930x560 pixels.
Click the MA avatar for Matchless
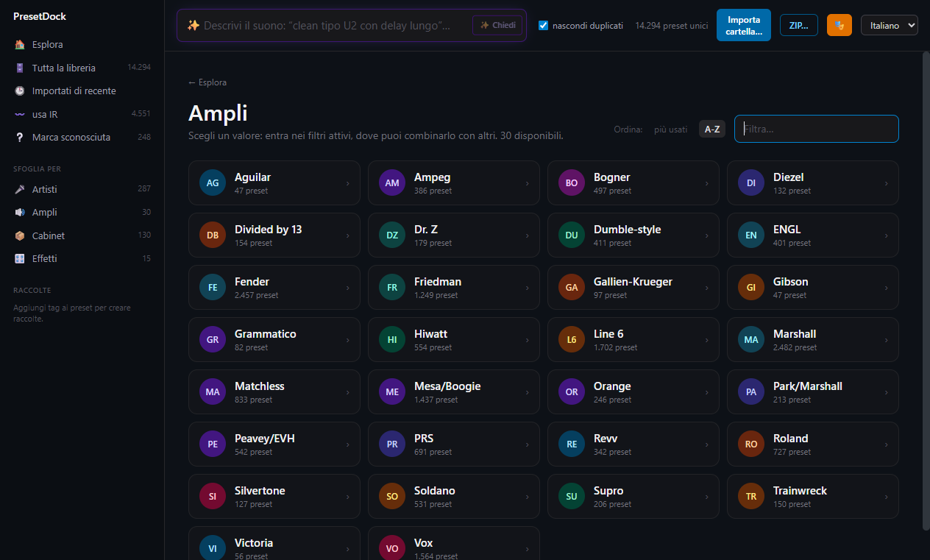pos(213,392)
